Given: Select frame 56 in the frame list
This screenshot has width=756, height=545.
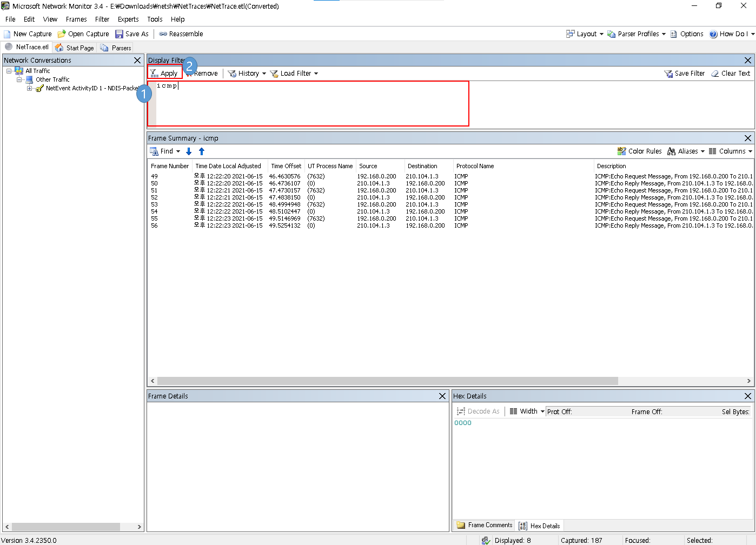Looking at the screenshot, I should tap(450, 225).
